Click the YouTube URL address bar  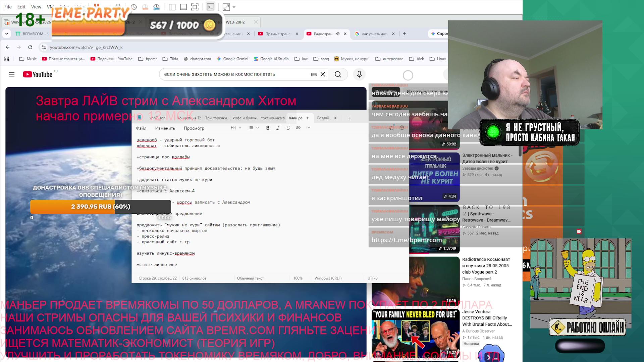(86, 47)
